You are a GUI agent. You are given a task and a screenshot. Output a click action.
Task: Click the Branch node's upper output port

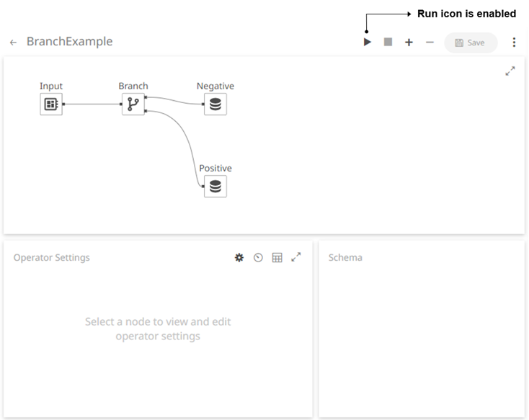point(146,97)
